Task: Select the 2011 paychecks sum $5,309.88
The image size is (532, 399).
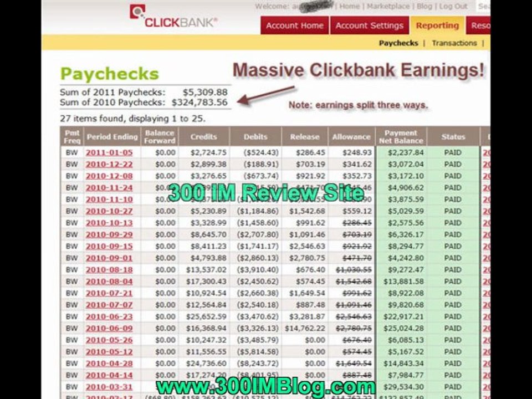Action: click(205, 92)
